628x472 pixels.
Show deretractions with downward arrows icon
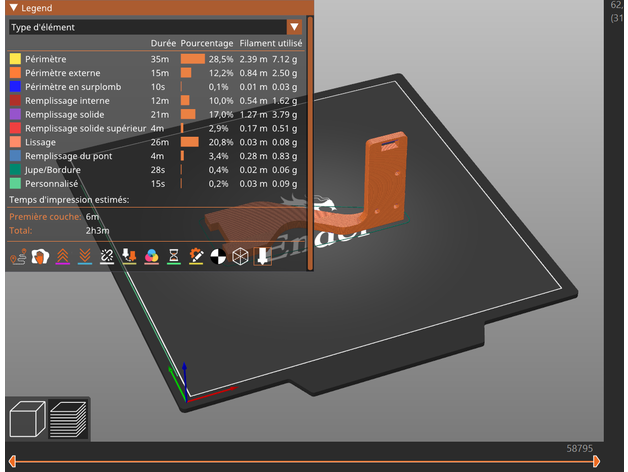(85, 256)
